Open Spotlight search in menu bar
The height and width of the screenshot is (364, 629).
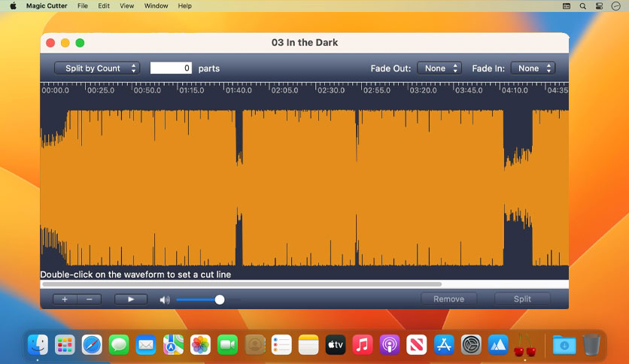[583, 6]
